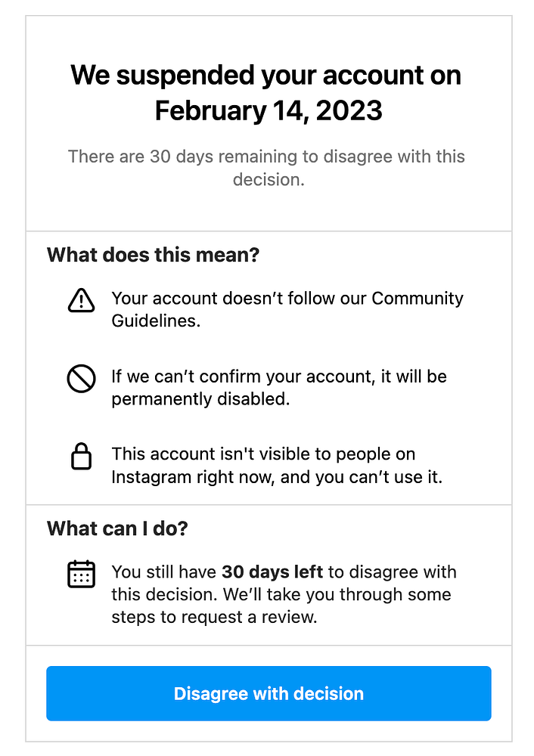Click the "There are 30 days remaining" subtitle line
Viewport: 534px width, 756px height.
pyautogui.click(x=266, y=156)
